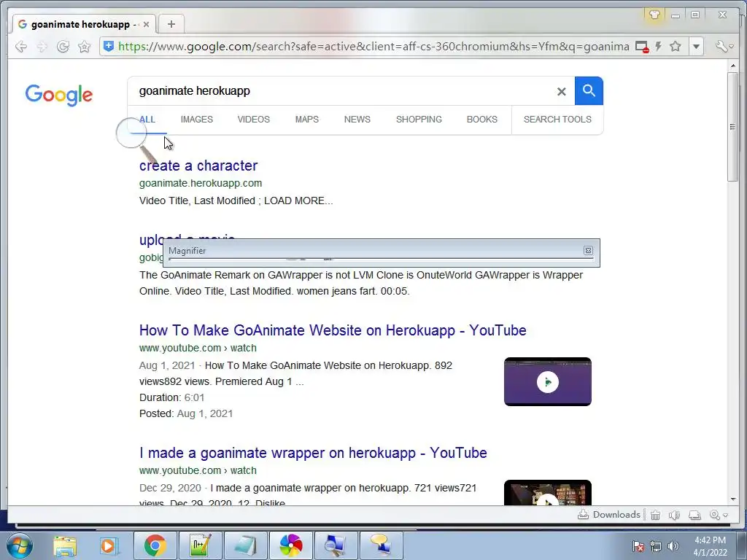Open the favorites star left of the address bar
747x560 pixels.
[85, 46]
